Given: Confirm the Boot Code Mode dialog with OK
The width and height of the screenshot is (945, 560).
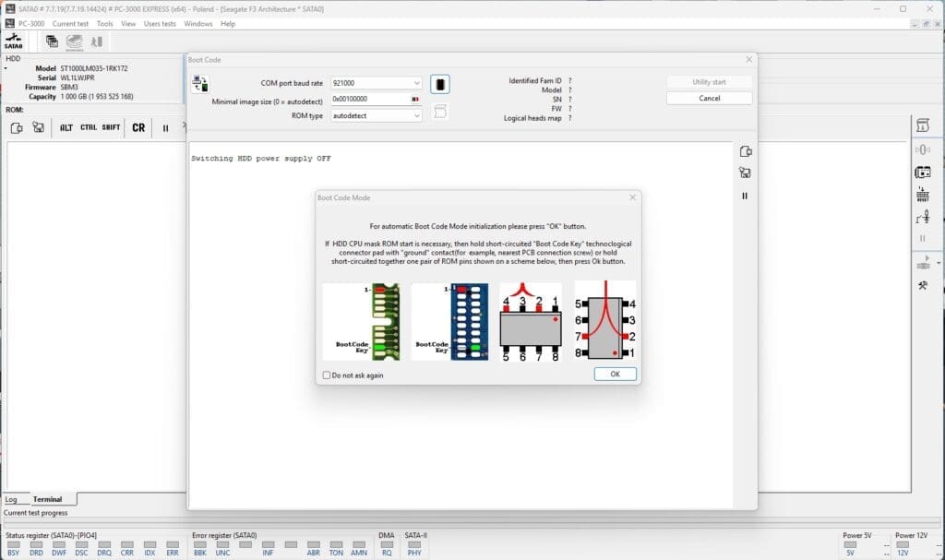Looking at the screenshot, I should click(615, 374).
